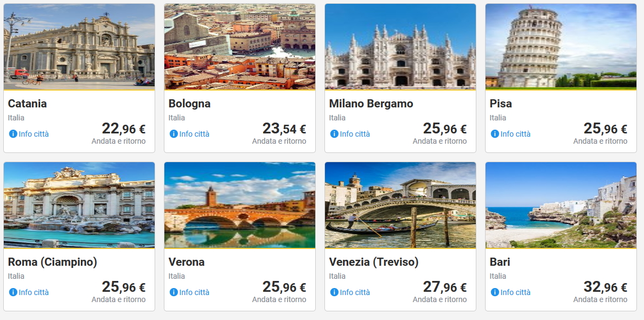Click the info icon on Bologna card
Viewport: 644px width, 320px height.
coord(174,134)
